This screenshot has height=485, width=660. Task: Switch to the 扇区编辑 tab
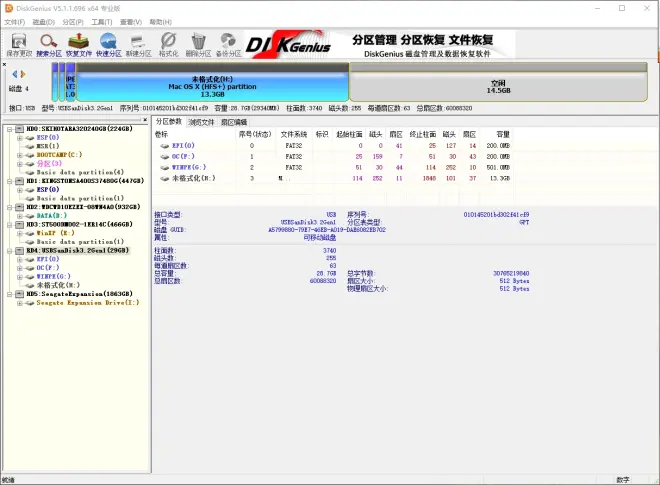click(x=234, y=122)
